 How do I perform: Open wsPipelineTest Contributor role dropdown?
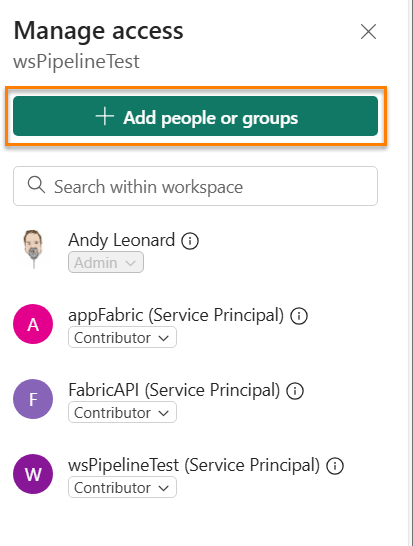(x=122, y=487)
